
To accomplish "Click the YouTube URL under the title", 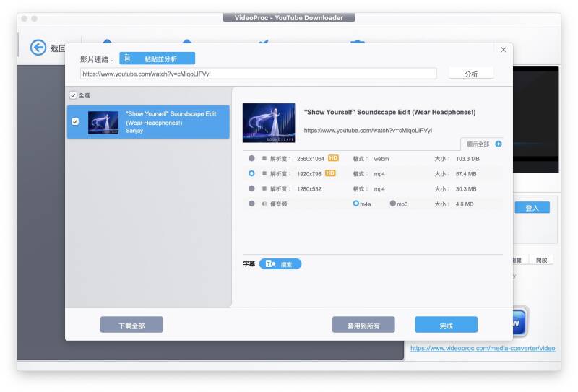I will (x=368, y=131).
